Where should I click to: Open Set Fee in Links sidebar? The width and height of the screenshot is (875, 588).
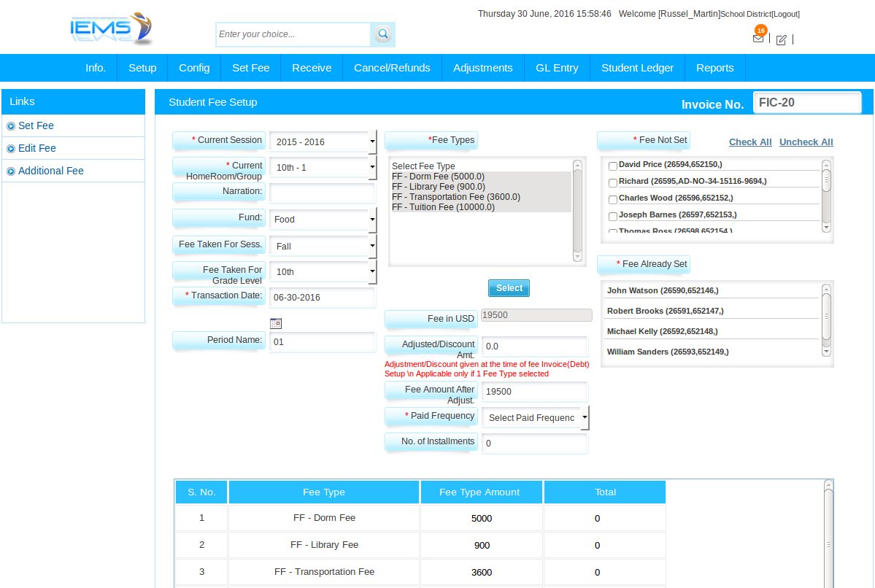36,125
